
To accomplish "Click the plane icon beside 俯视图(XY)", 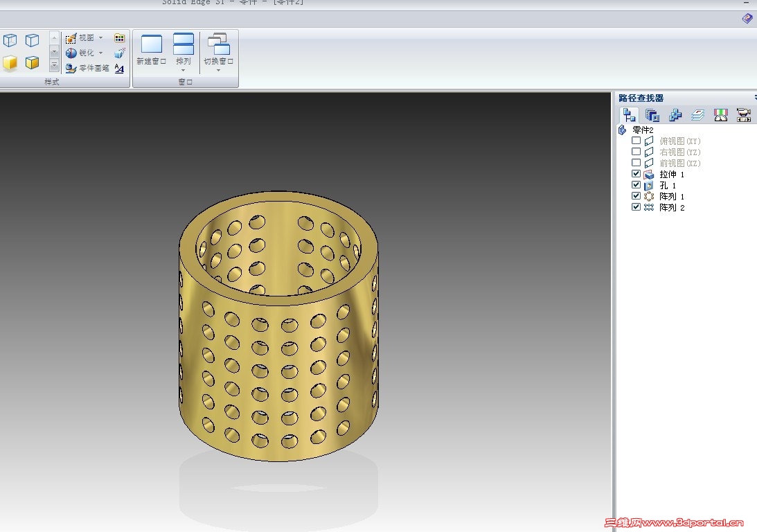I will pos(649,141).
